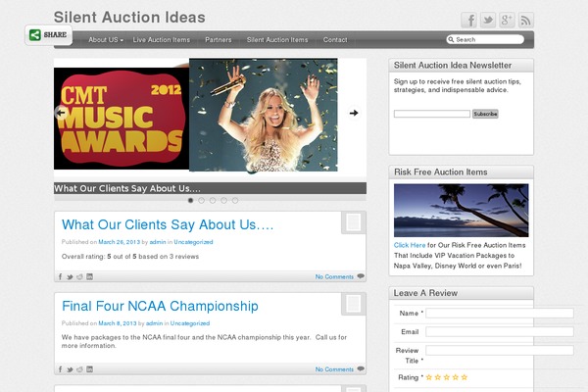Open the Facebook icon in header
Image resolution: width=588 pixels, height=392 pixels.
(468, 20)
